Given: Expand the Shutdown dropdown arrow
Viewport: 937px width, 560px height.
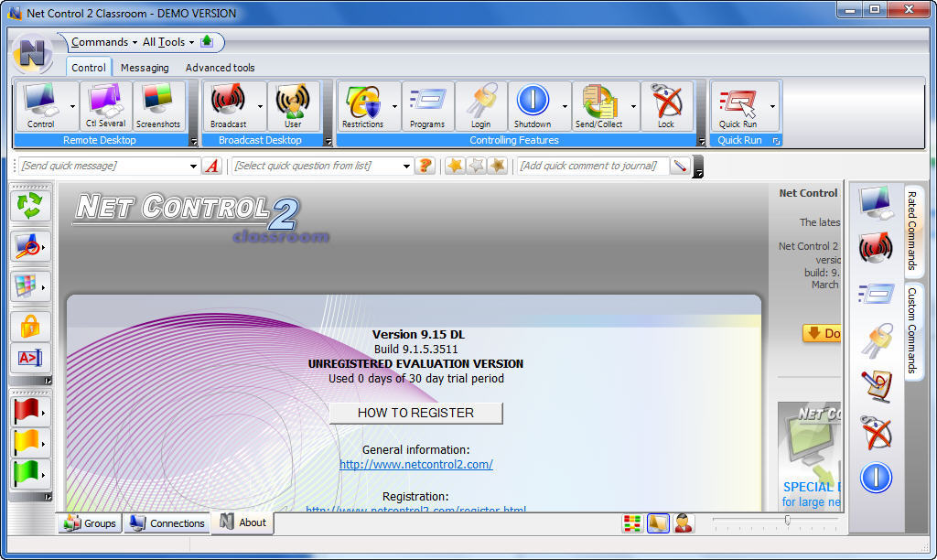Looking at the screenshot, I should [x=565, y=106].
